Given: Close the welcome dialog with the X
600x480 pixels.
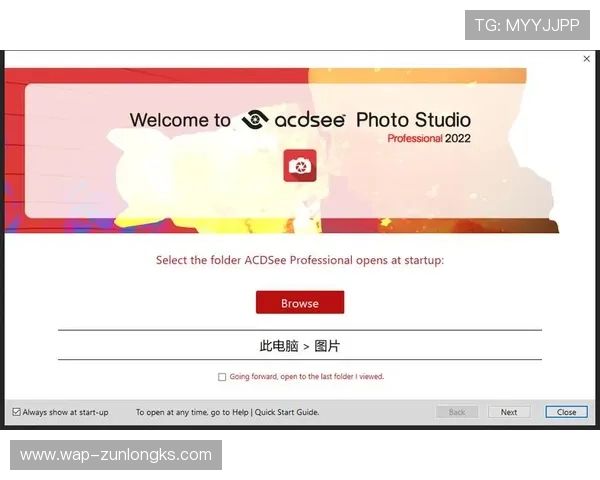Looking at the screenshot, I should 586,59.
